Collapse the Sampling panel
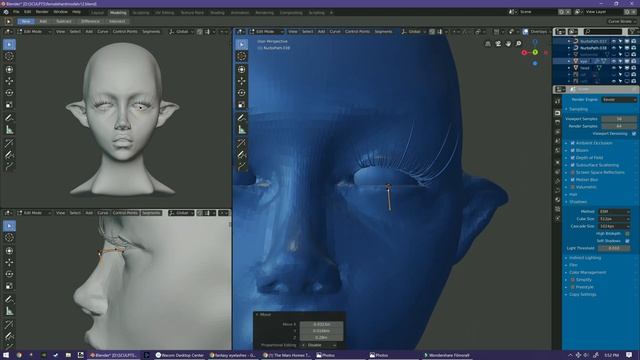The width and height of the screenshot is (640, 360). click(578, 109)
